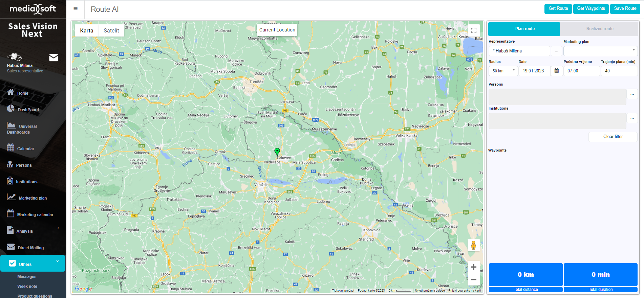
Task: Open the Marketing plan dropdown
Action: pyautogui.click(x=600, y=51)
